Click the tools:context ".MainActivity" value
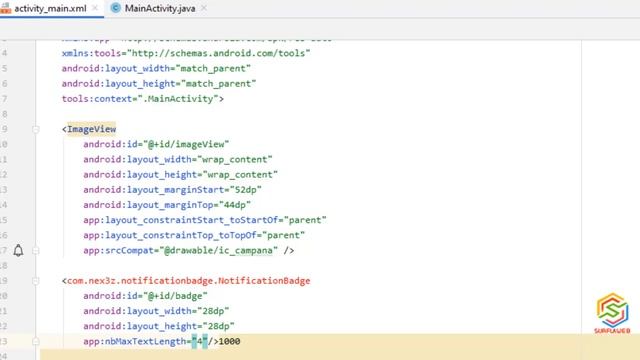The image size is (640, 360). click(x=178, y=99)
